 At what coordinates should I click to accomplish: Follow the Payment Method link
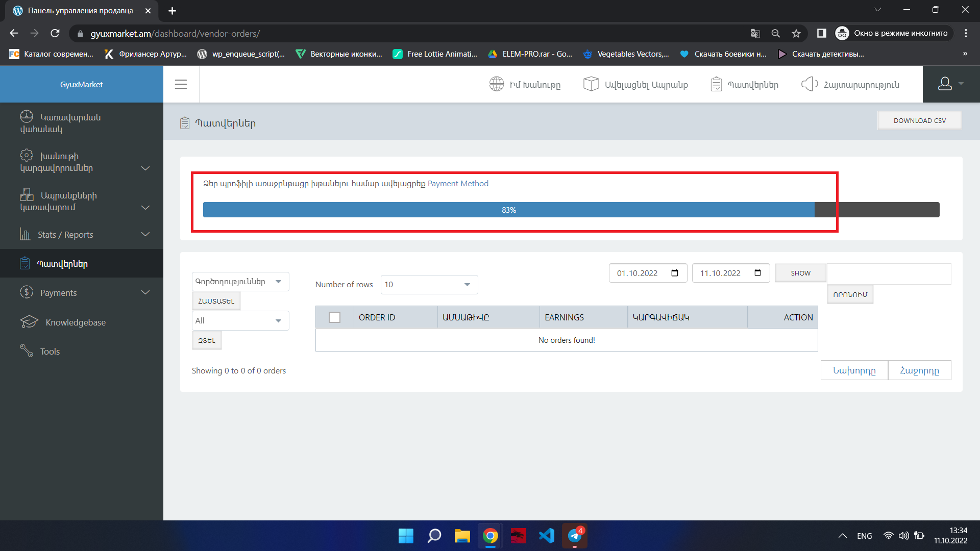click(458, 184)
